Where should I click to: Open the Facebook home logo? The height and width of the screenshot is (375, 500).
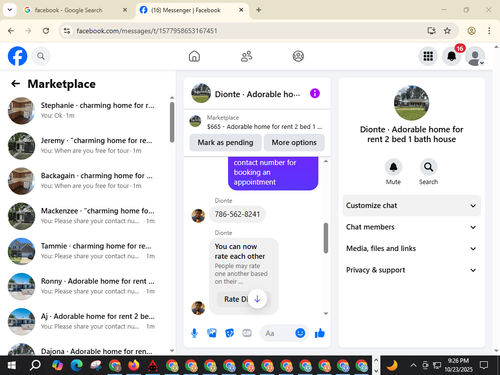click(17, 56)
